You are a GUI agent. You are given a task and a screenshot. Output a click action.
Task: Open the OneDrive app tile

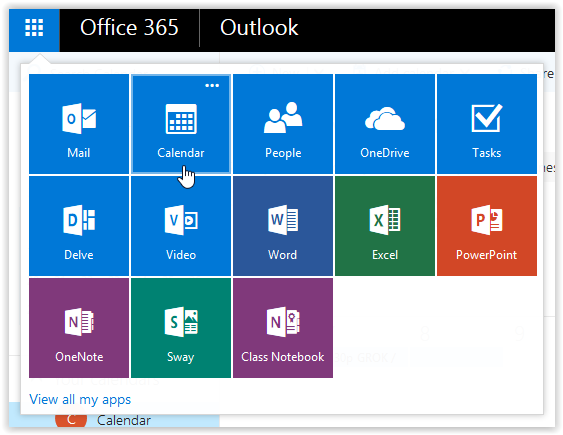(x=385, y=124)
